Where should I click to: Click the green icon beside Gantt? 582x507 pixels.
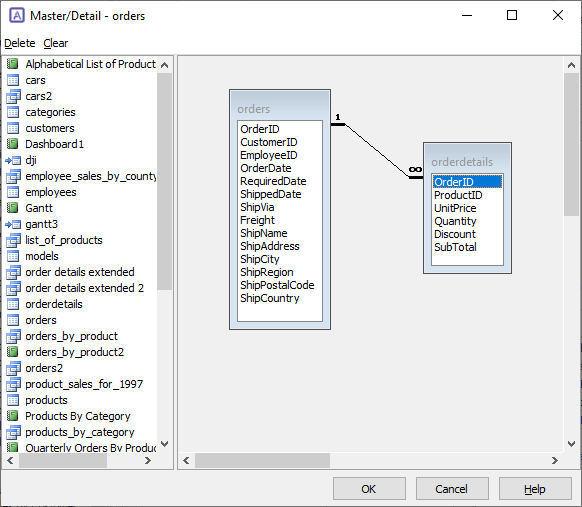(x=13, y=208)
